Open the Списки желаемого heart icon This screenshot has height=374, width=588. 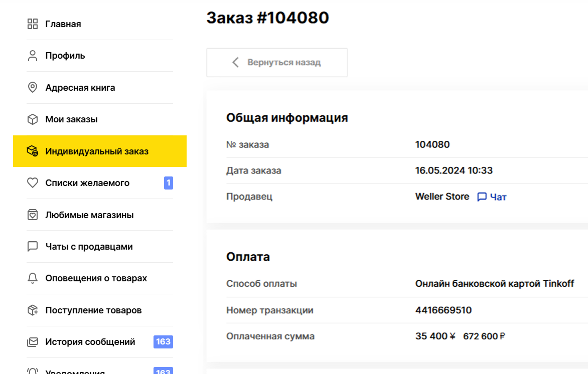32,182
